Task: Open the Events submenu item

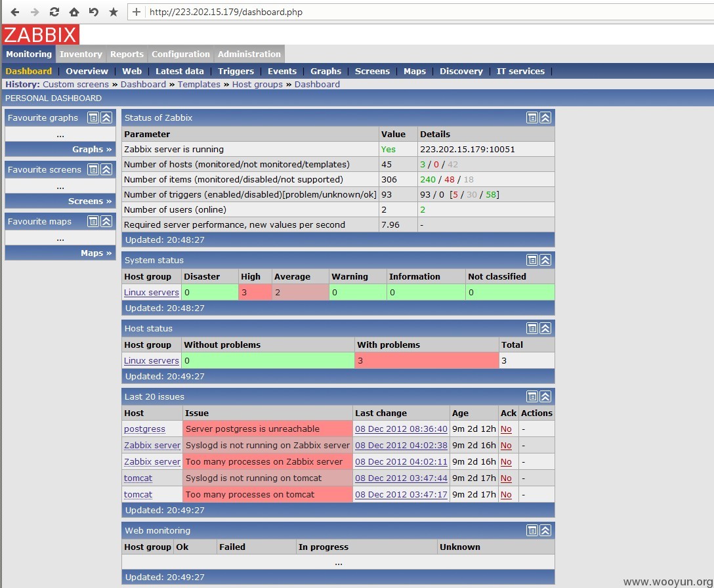Action: 282,71
